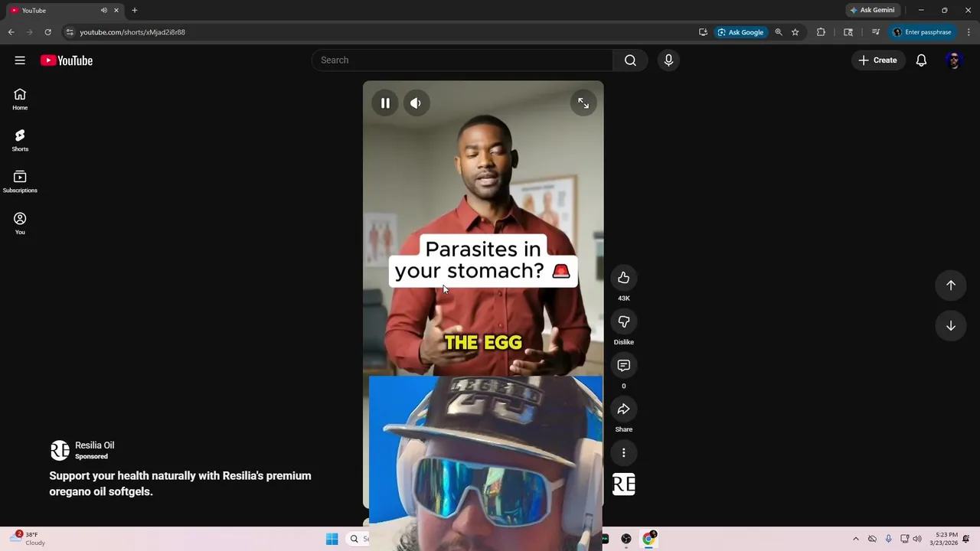The height and width of the screenshot is (551, 980).
Task: Open the Resilia oregano oil ad description
Action: tap(180, 484)
